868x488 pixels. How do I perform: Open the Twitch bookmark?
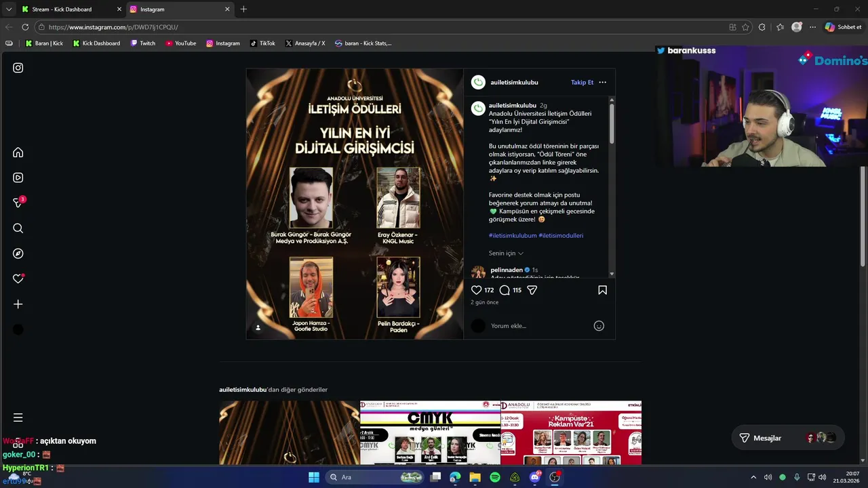click(x=143, y=43)
